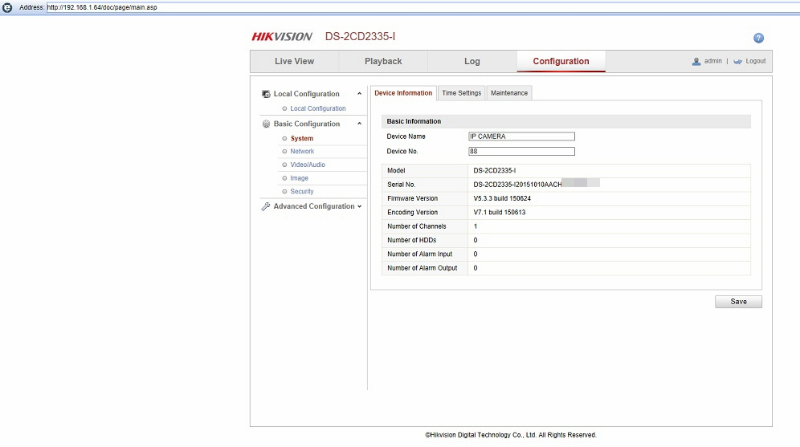
Task: Open the Image settings link
Action: (x=299, y=178)
